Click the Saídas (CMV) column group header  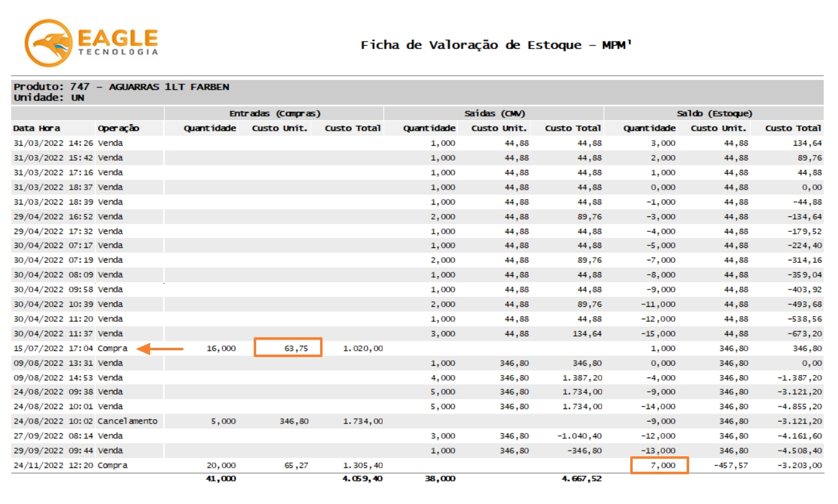click(x=494, y=113)
